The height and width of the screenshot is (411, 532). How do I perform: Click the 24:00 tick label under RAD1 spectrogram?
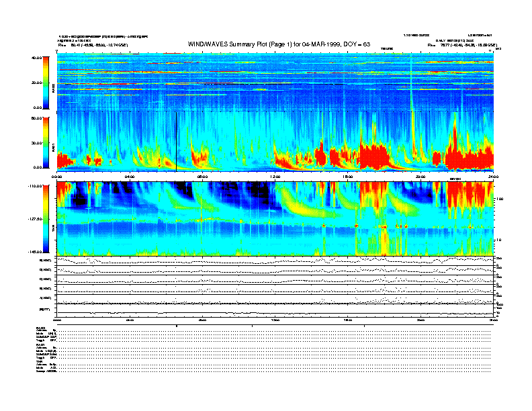(x=493, y=177)
